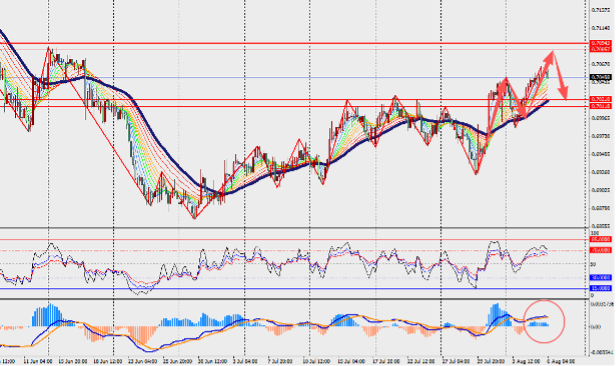This screenshot has width=616, height=366.
Task: Click the '27 Jul 04:00' time axis label
Action: coord(456,361)
